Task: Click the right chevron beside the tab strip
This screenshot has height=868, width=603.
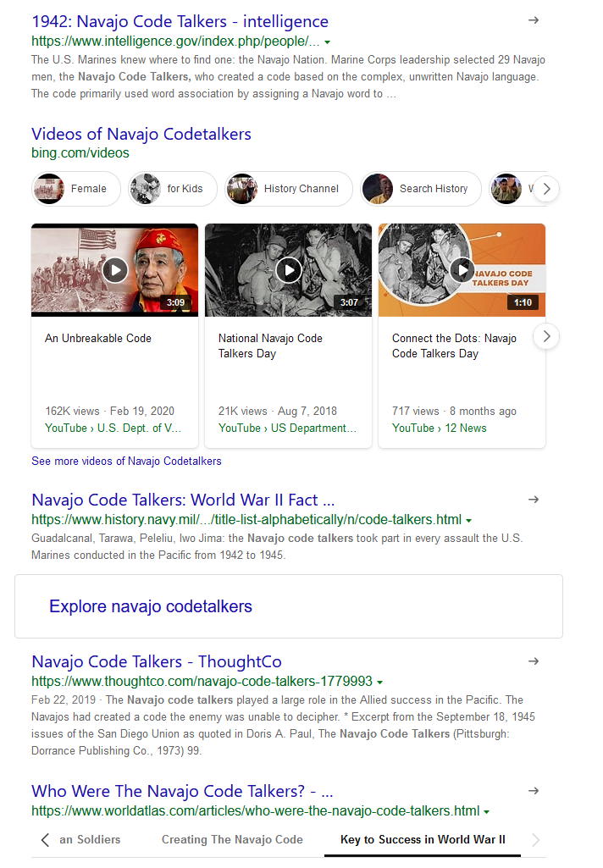Action: point(535,840)
